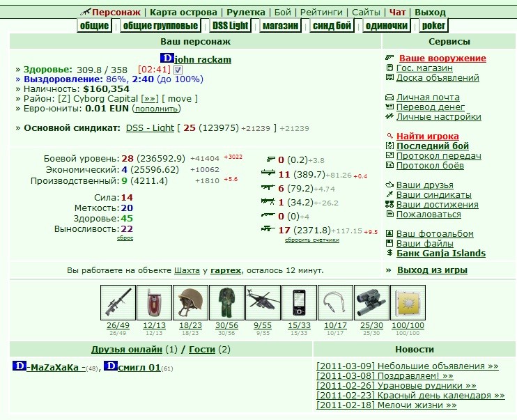This screenshot has height=420, width=517.
Task: Click the helmet item icon 18/23
Action: pyautogui.click(x=191, y=303)
